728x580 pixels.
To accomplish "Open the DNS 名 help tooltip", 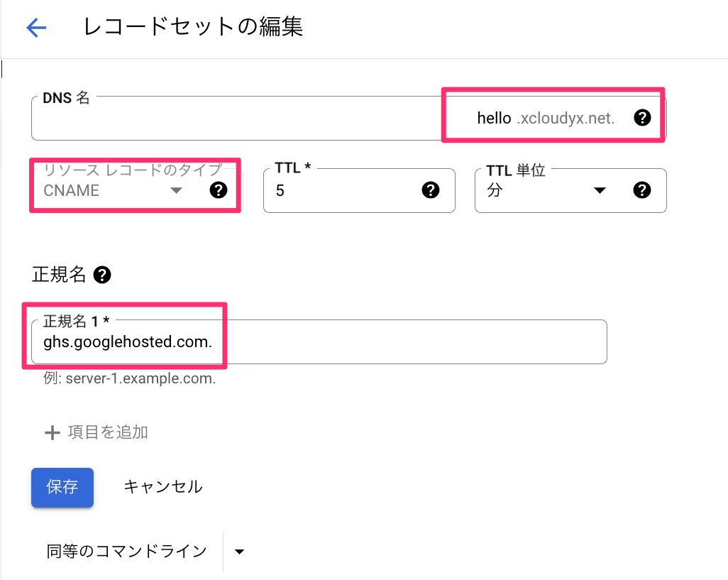I will (x=642, y=119).
